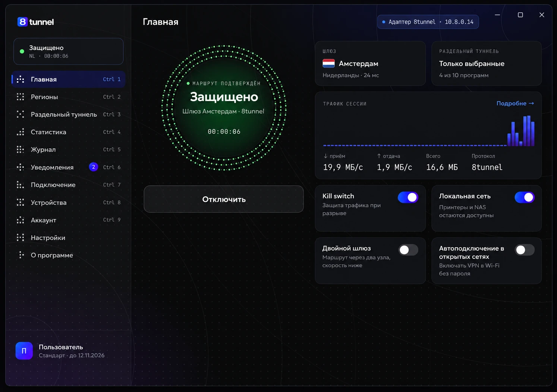Click the Отключить button
Image resolution: width=557 pixels, height=392 pixels.
pos(224,199)
